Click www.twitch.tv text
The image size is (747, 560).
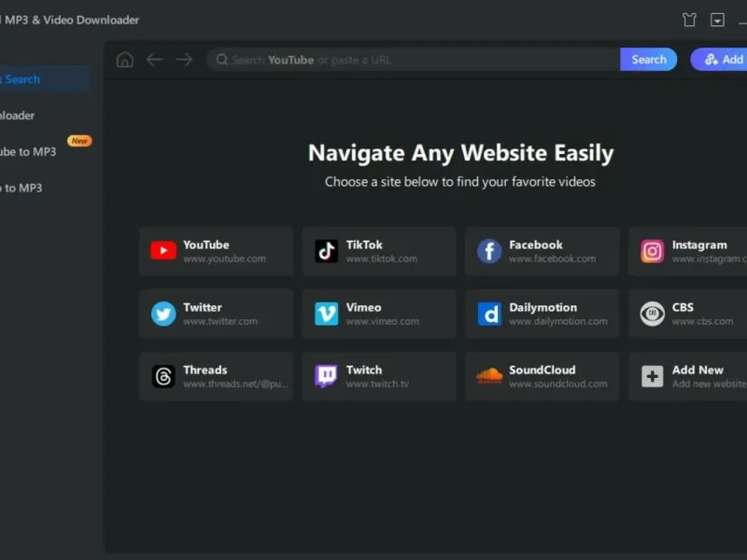click(x=377, y=384)
